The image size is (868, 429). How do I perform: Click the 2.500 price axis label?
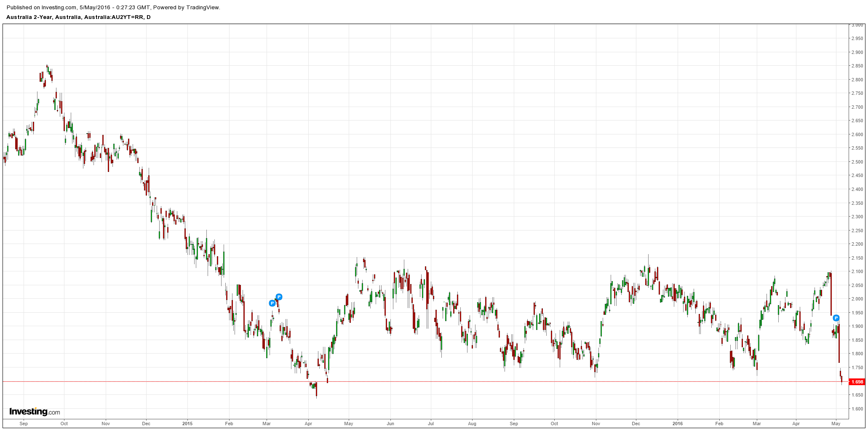(857, 162)
